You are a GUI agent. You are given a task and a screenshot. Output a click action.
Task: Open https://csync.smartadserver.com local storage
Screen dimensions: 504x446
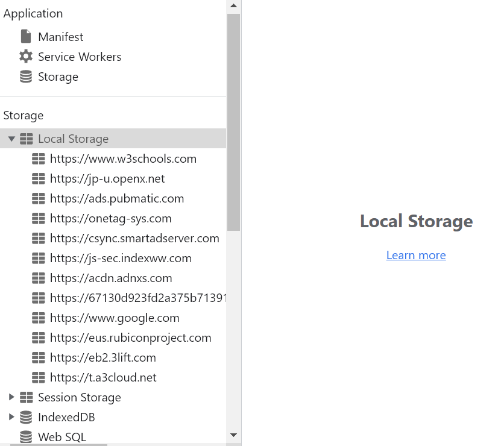(x=134, y=239)
